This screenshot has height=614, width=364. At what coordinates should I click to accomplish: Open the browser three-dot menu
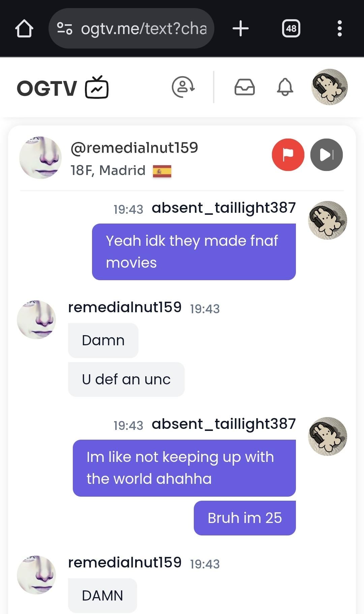(x=339, y=28)
